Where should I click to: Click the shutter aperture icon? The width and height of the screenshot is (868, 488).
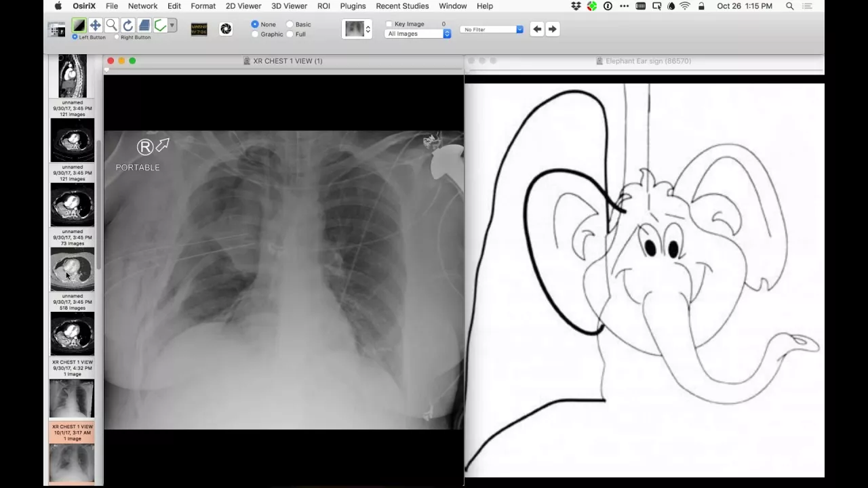(226, 29)
